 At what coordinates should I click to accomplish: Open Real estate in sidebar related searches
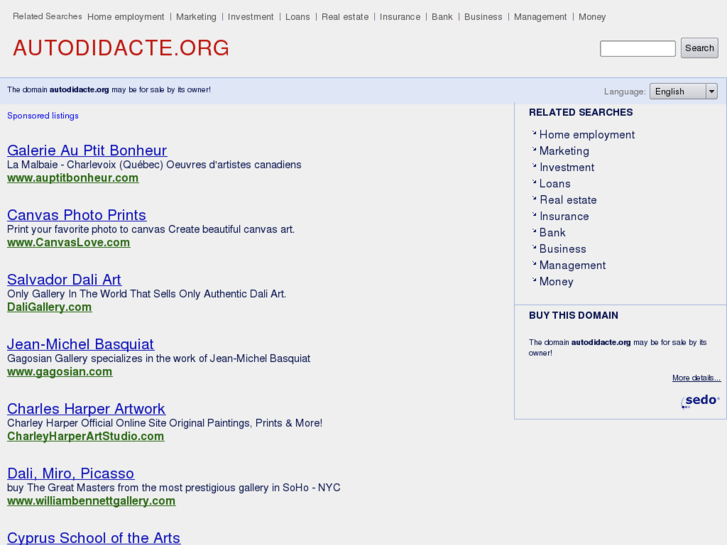click(568, 200)
